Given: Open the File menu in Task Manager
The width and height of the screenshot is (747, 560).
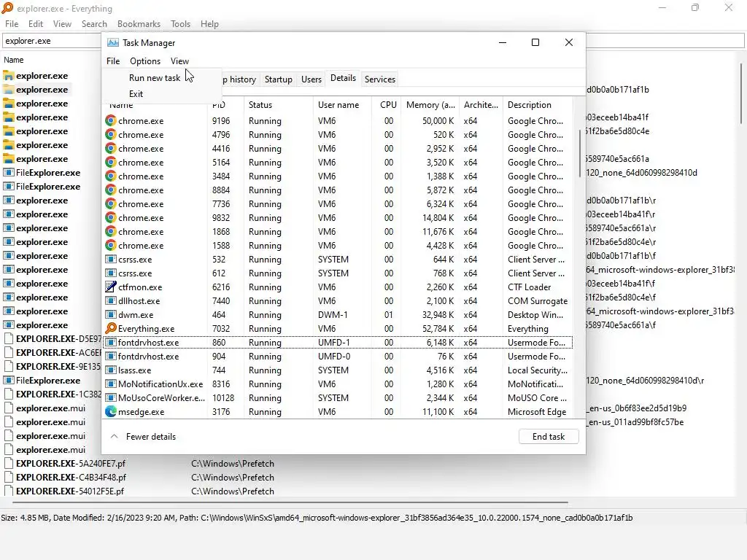Looking at the screenshot, I should point(113,61).
